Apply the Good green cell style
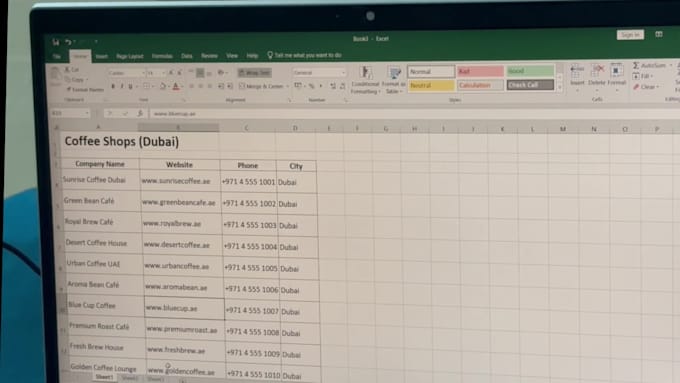 (530, 71)
